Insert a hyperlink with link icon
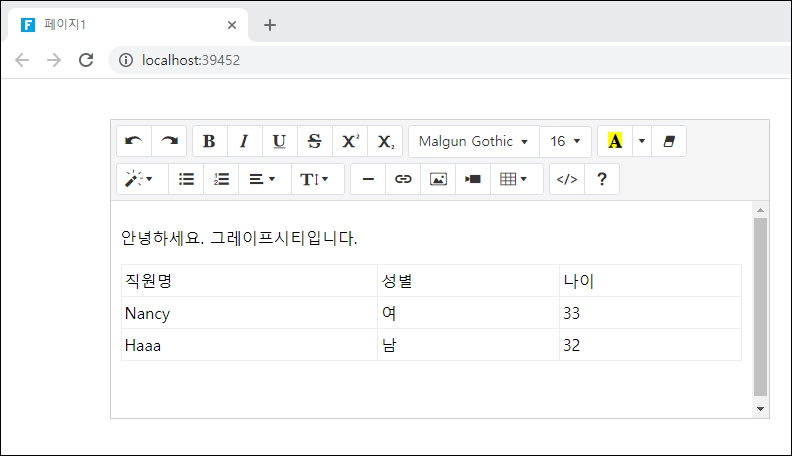Viewport: 792px width, 456px height. point(403,179)
